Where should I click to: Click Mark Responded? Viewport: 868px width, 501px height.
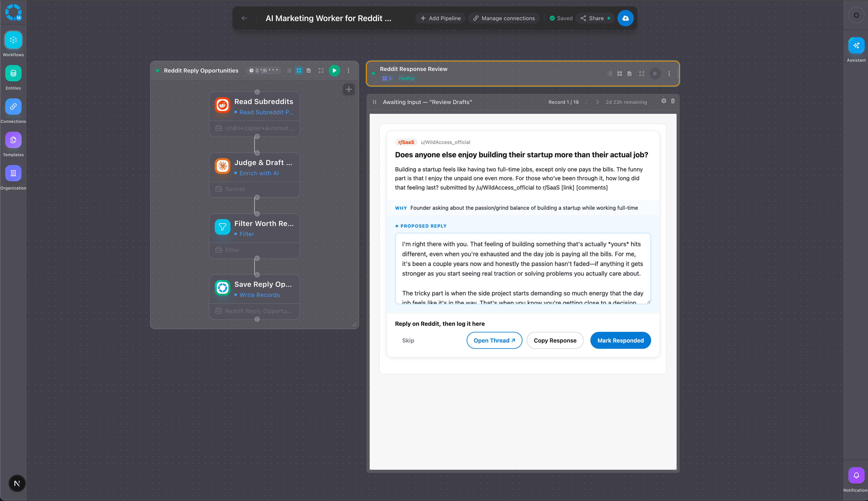click(620, 340)
